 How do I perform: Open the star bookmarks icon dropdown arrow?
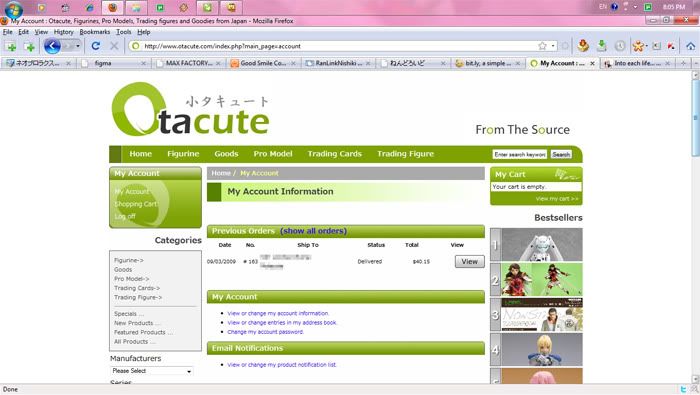[x=646, y=46]
